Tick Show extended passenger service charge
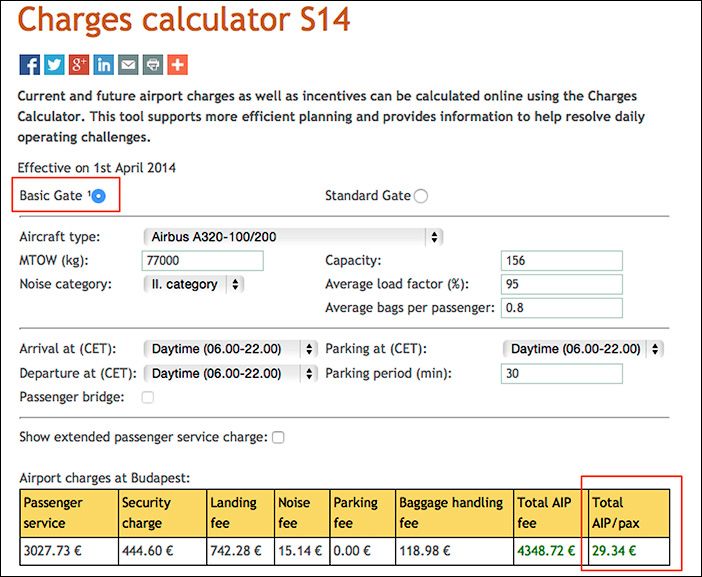 (278, 437)
